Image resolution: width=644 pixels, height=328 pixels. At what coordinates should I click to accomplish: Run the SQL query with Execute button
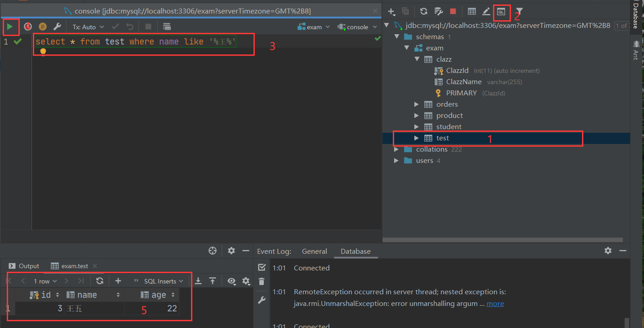point(10,27)
